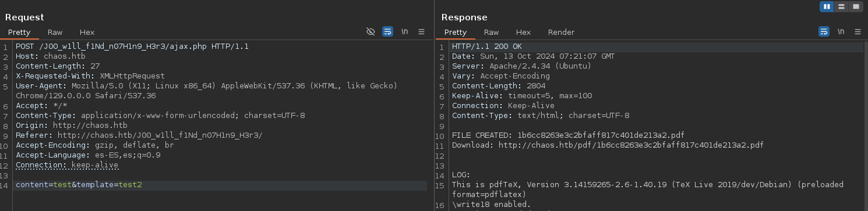Click the Referer header line
This screenshot has width=868, height=211.
click(x=139, y=135)
